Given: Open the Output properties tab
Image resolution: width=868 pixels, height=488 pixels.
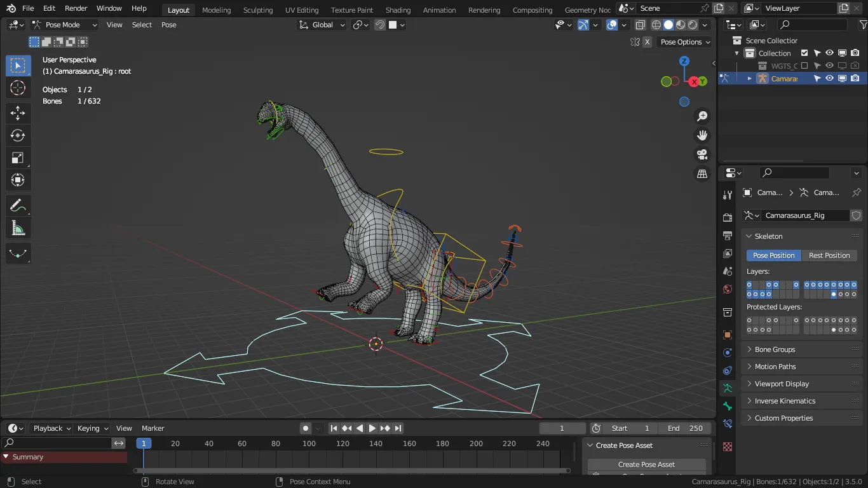Looking at the screenshot, I should (x=728, y=236).
